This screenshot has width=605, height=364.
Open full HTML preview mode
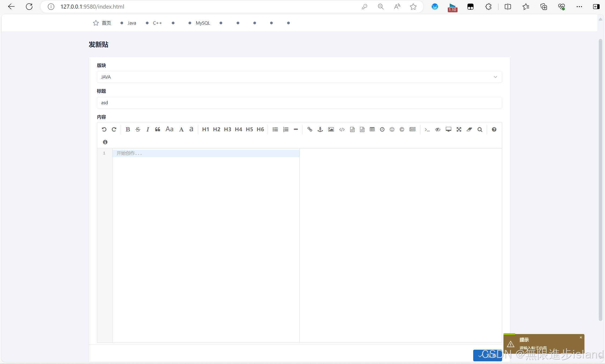point(448,129)
